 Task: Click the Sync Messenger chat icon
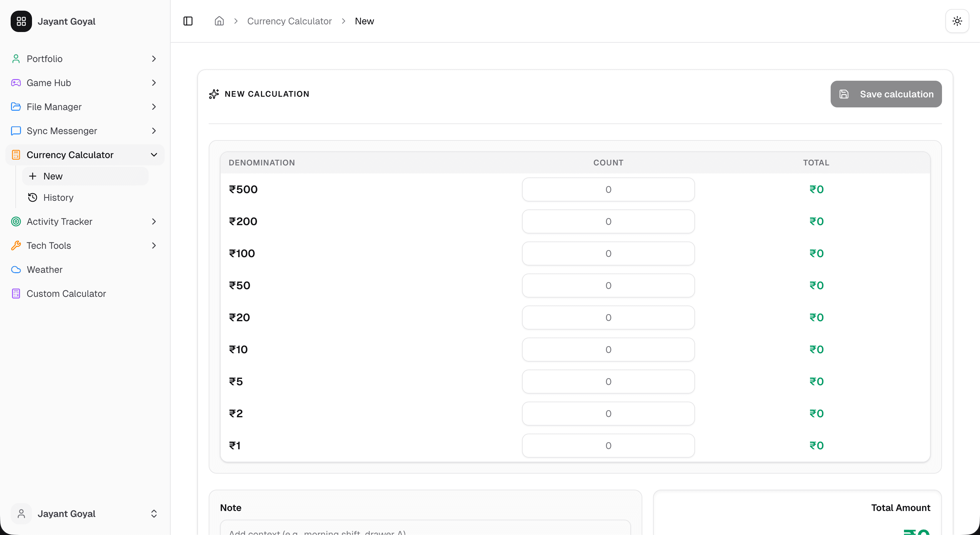[x=16, y=131]
